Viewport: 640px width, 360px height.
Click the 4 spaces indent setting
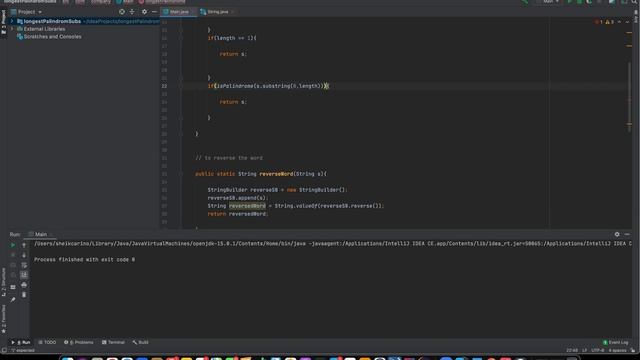[617, 350]
